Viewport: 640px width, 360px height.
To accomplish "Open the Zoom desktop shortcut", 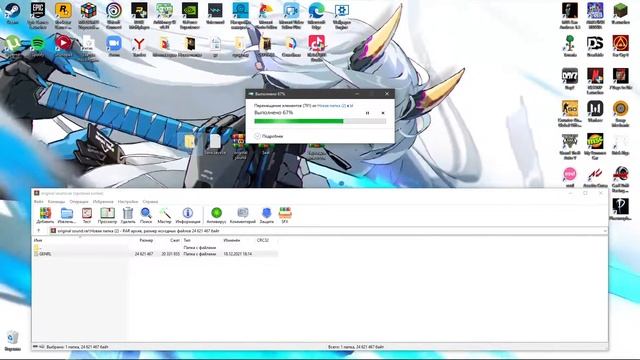I will pyautogui.click(x=113, y=46).
